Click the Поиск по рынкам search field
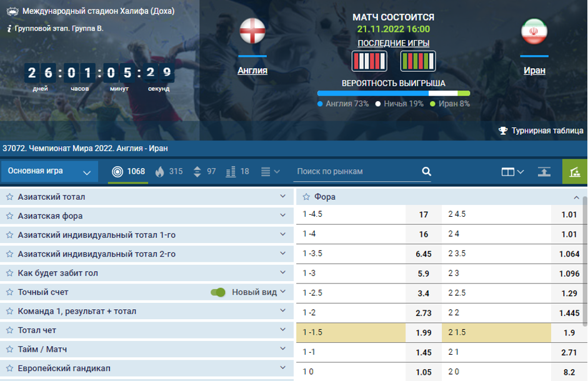The image size is (588, 381). pyautogui.click(x=356, y=172)
